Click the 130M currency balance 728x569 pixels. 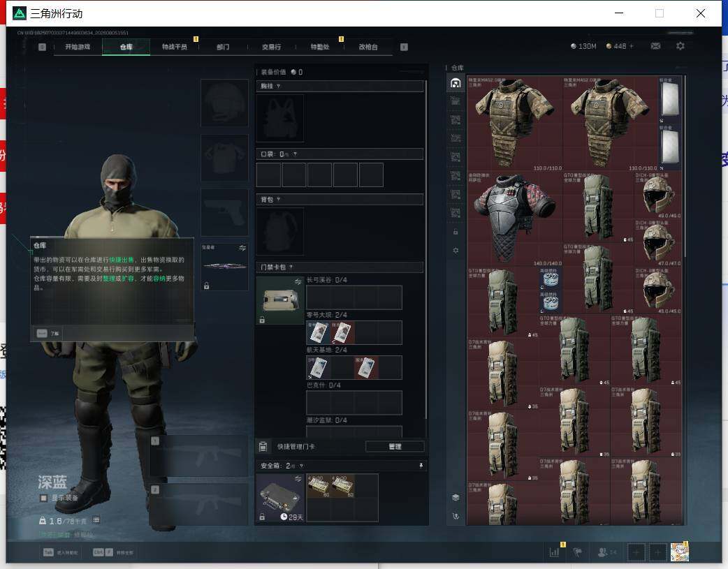tap(583, 46)
